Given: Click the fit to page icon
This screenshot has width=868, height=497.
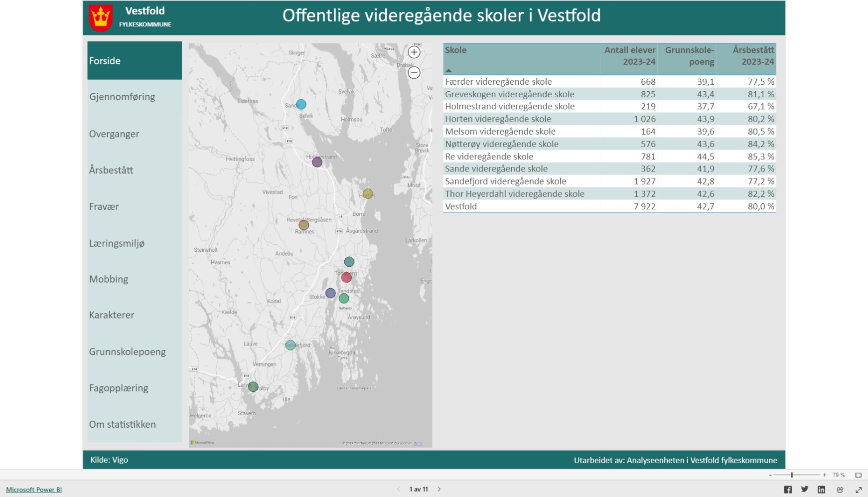Looking at the screenshot, I should pyautogui.click(x=858, y=475).
